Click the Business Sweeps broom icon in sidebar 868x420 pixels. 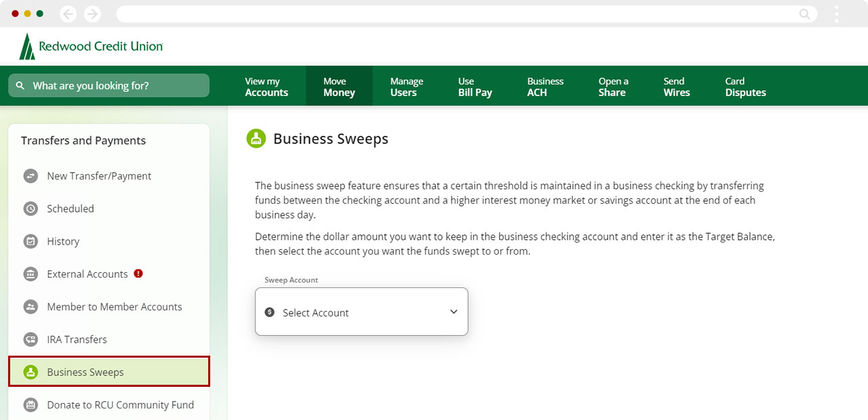pyautogui.click(x=31, y=372)
